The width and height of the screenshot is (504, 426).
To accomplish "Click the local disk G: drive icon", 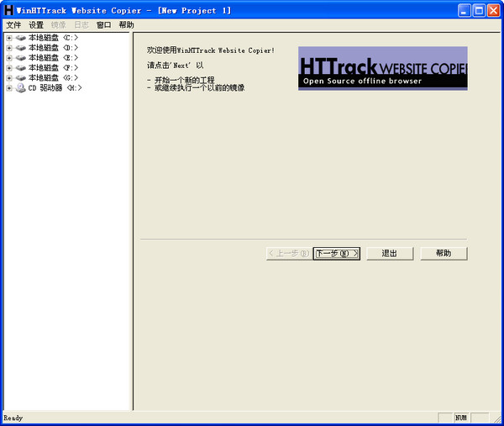I will tap(21, 78).
